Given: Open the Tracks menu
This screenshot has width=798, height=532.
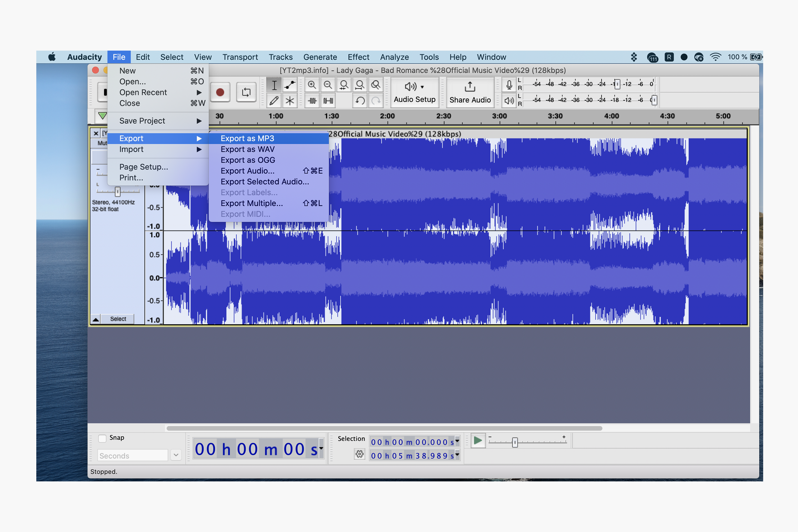Looking at the screenshot, I should coord(280,57).
